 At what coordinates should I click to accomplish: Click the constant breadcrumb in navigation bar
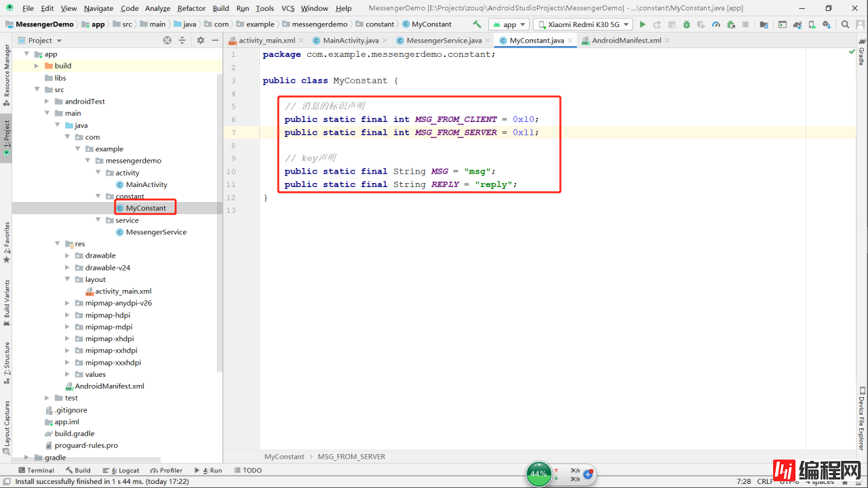point(374,24)
